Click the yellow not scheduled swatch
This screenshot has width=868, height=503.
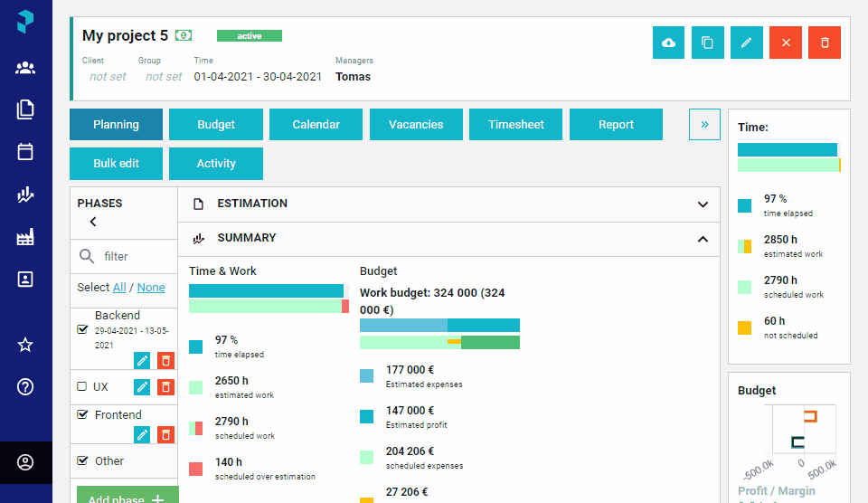pos(744,328)
